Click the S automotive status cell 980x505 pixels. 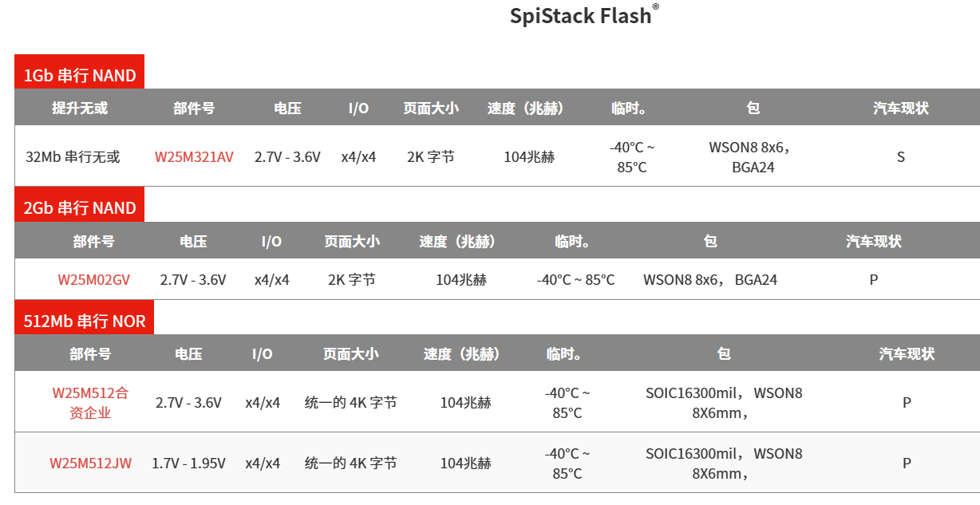(901, 157)
